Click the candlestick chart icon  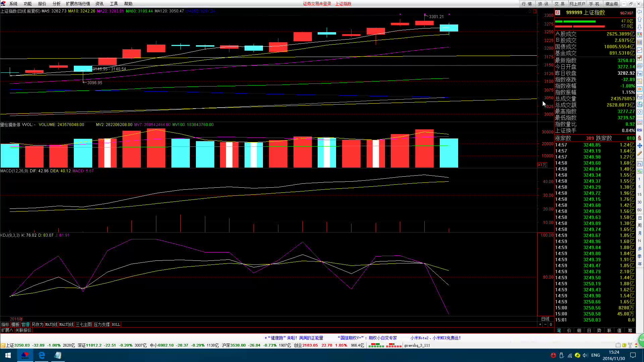point(640,58)
